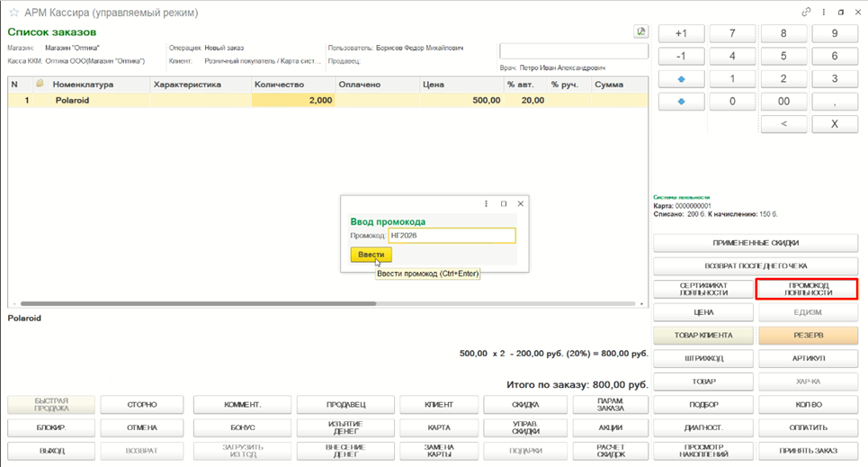Screen dimensions: 868x467
Task: Click the ОПЛАТИТЬ button
Action: (x=809, y=427)
